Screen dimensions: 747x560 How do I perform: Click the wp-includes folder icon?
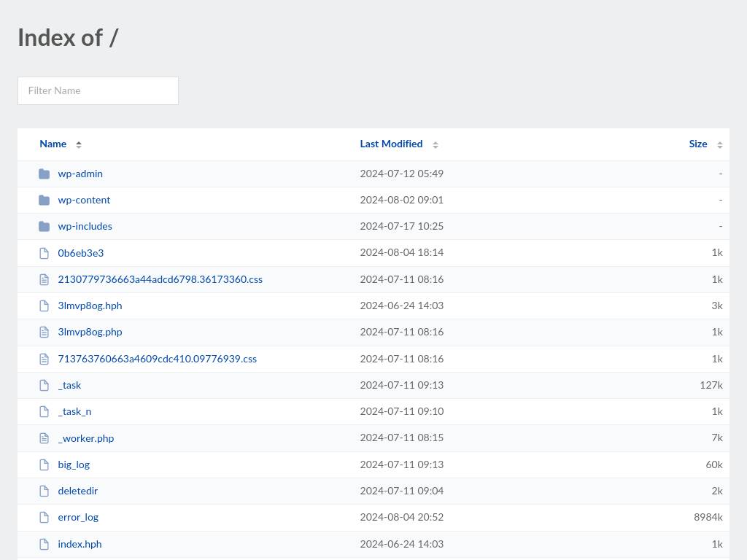click(x=44, y=226)
